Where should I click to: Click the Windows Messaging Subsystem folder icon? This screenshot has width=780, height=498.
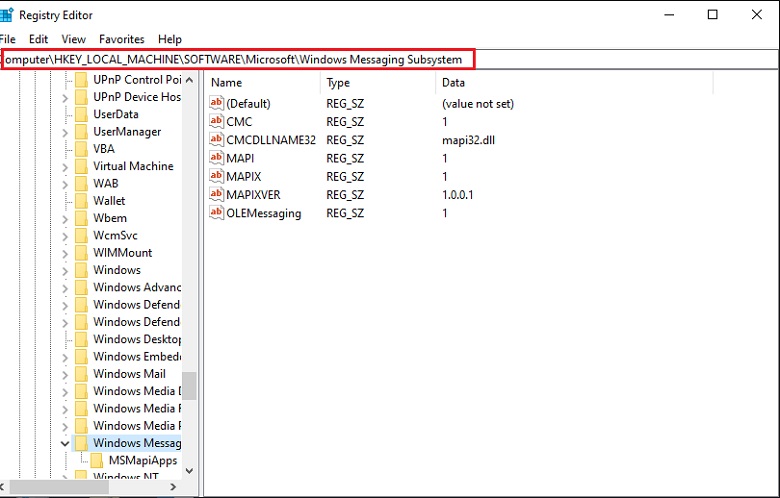tap(81, 443)
